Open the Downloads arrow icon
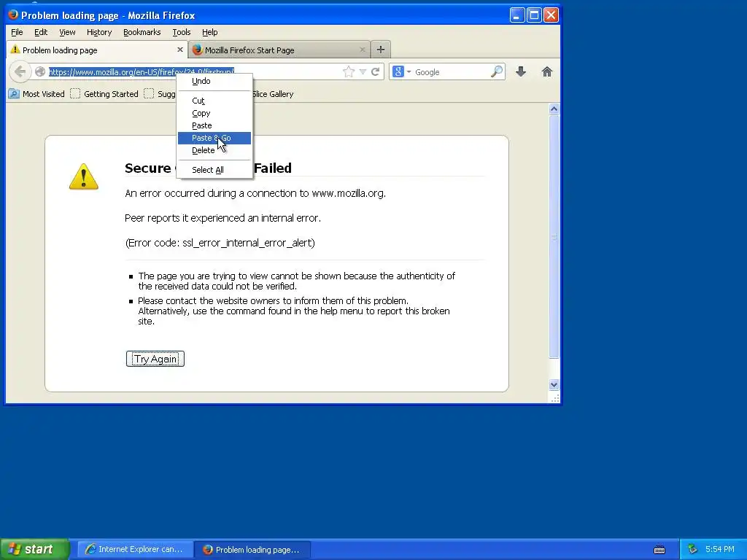Screen dimensions: 747x560 point(521,72)
